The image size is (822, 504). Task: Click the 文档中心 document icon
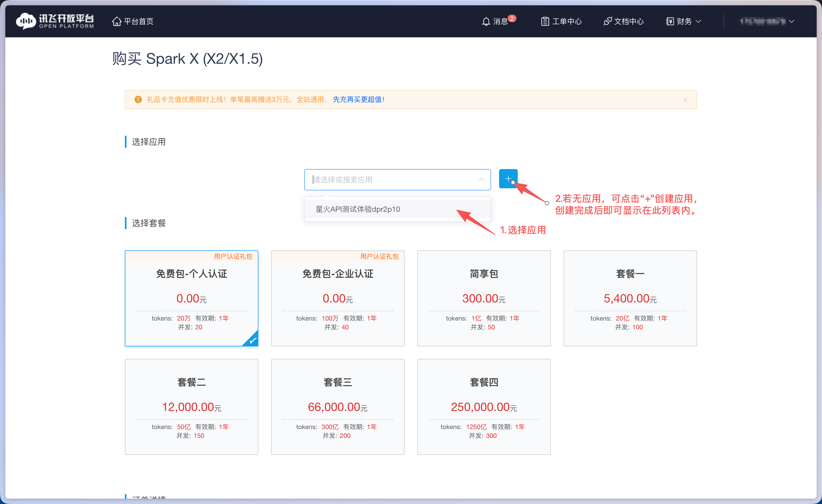608,21
